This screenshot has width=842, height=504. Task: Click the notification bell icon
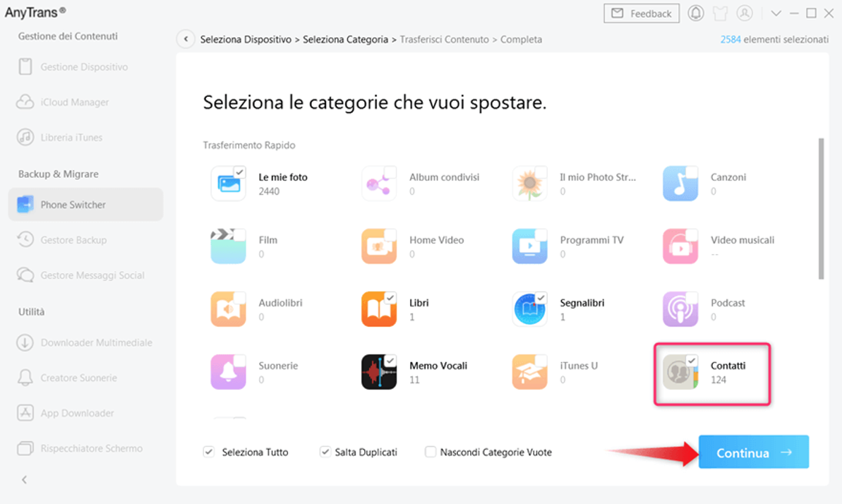click(696, 13)
